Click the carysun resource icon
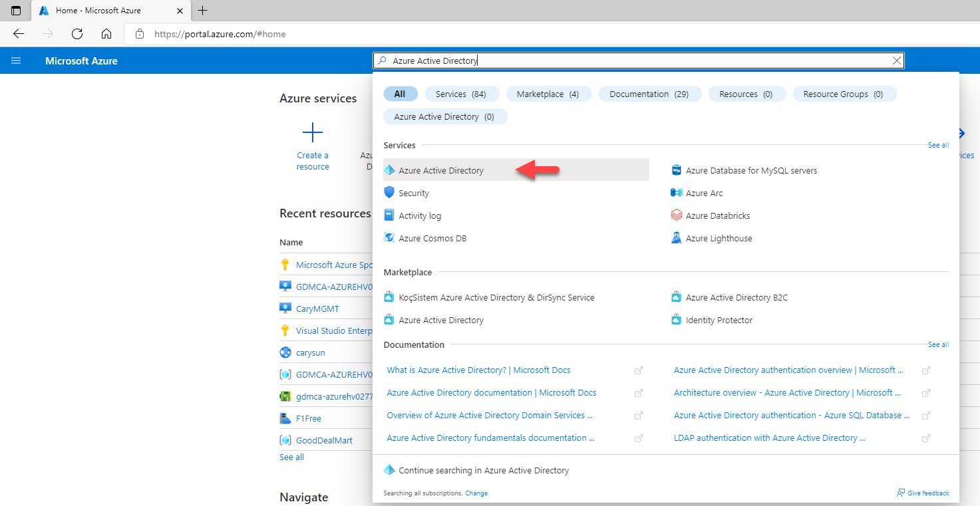 click(x=285, y=352)
